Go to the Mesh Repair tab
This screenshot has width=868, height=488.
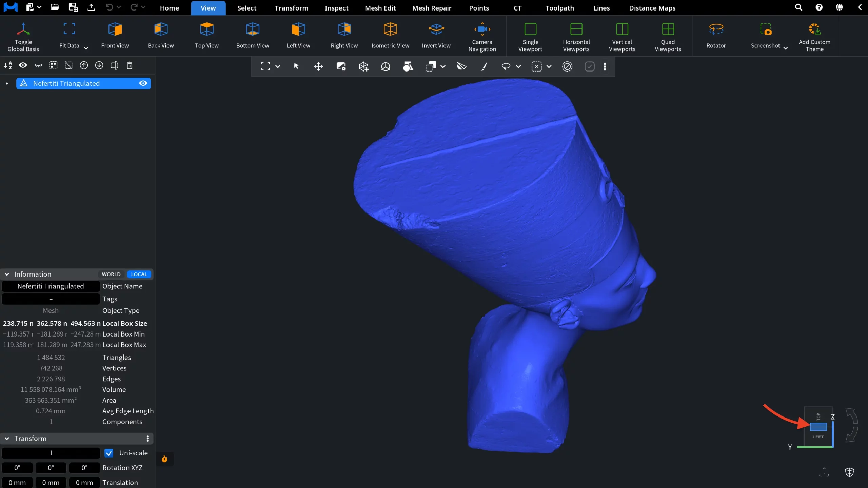point(432,8)
